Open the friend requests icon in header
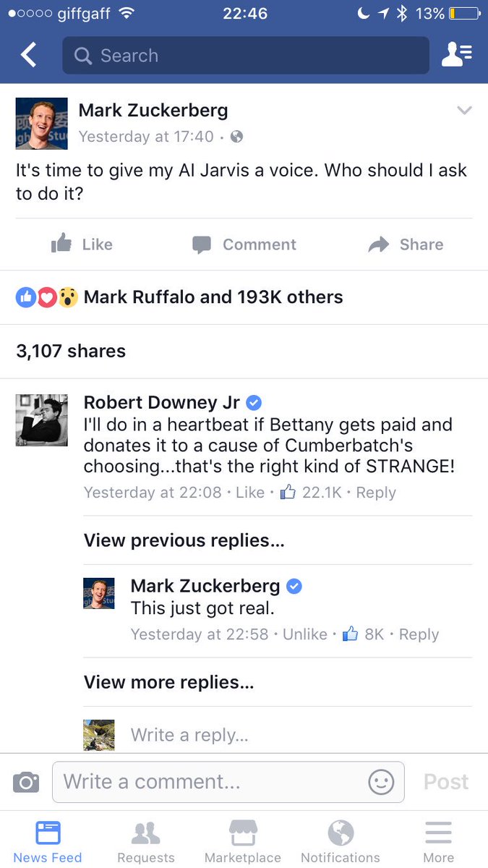This screenshot has width=488, height=868. [x=456, y=55]
